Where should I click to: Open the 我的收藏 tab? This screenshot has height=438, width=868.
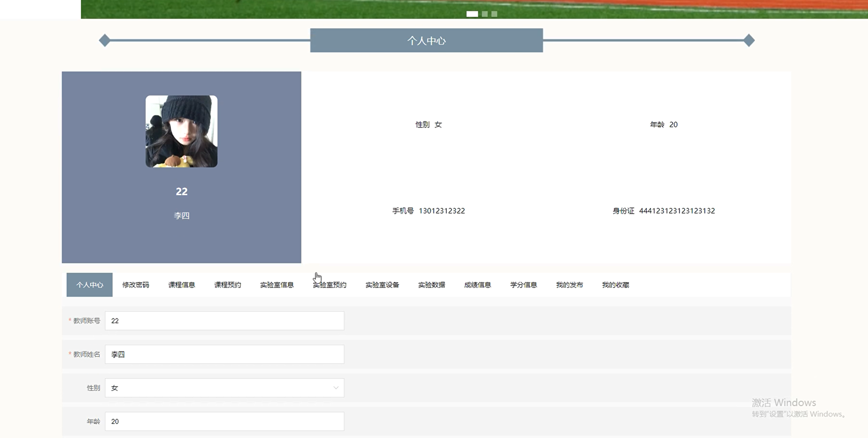click(615, 285)
